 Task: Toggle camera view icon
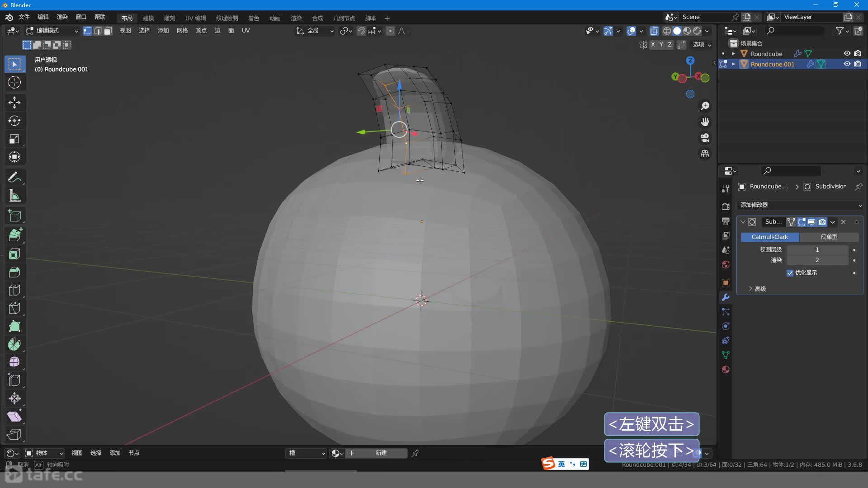click(705, 138)
